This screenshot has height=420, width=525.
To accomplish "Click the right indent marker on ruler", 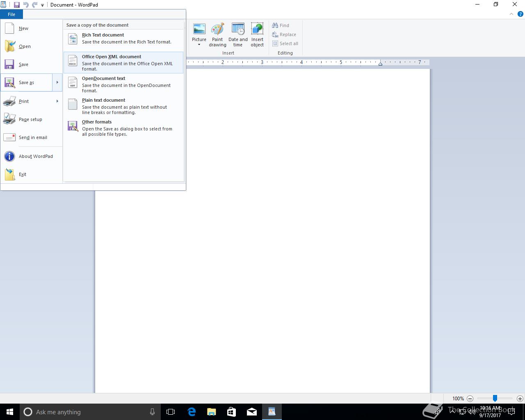I will tap(380, 64).
